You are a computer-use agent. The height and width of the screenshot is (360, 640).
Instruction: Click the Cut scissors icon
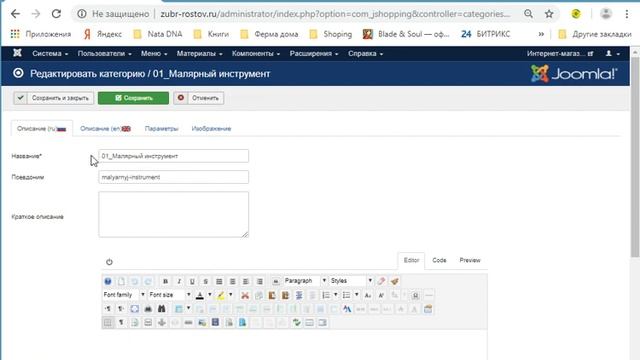pyautogui.click(x=245, y=295)
